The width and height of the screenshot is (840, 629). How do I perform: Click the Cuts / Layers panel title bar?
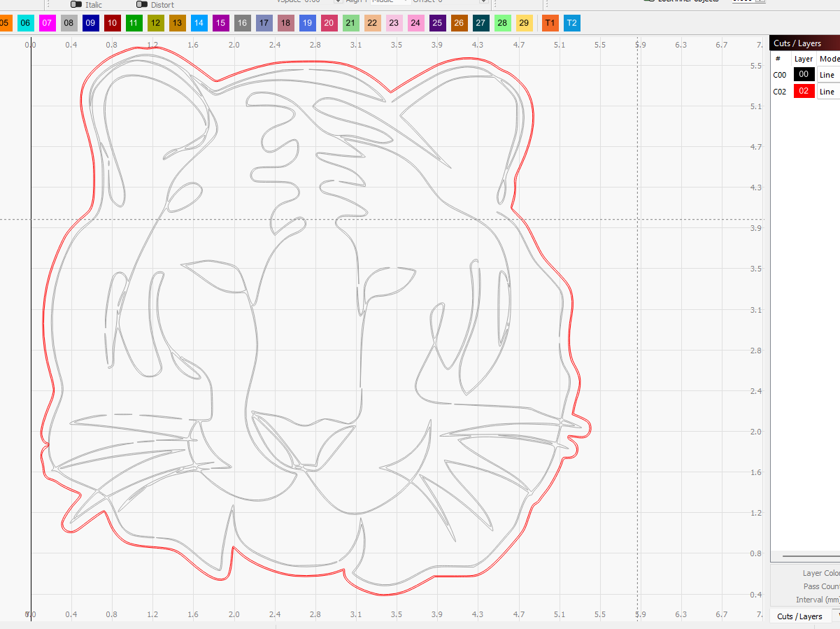pyautogui.click(x=804, y=43)
